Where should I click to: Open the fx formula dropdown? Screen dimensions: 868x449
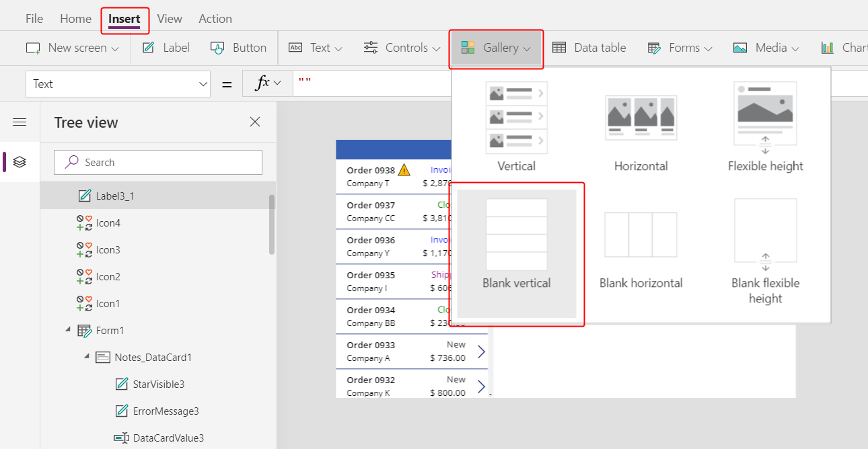coord(268,83)
